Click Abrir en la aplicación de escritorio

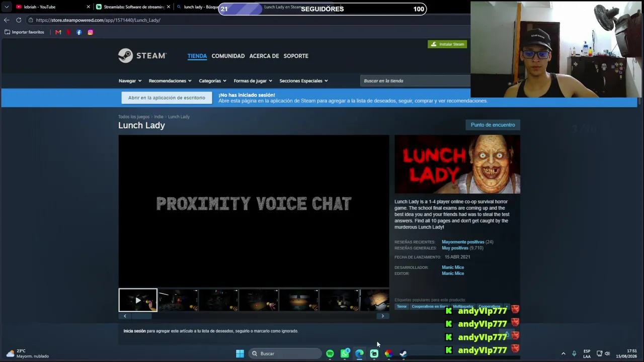point(167,98)
